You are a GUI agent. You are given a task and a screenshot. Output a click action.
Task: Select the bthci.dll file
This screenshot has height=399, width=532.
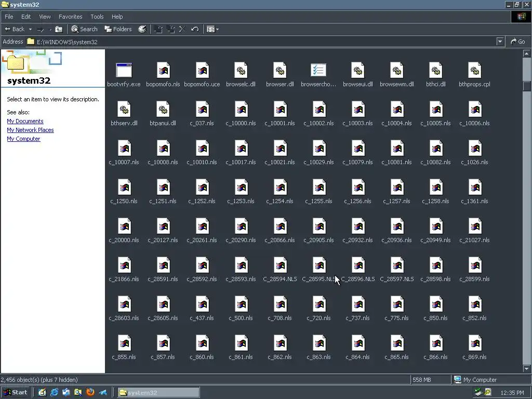436,75
